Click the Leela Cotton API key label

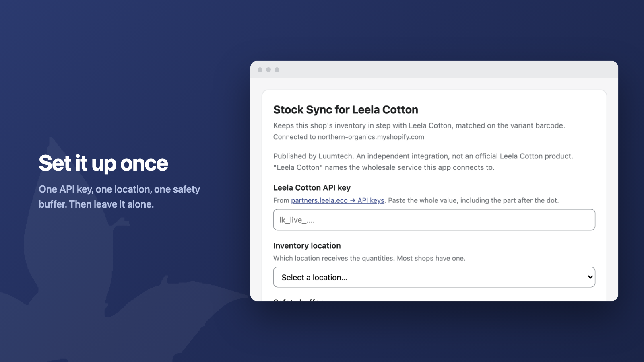(312, 188)
